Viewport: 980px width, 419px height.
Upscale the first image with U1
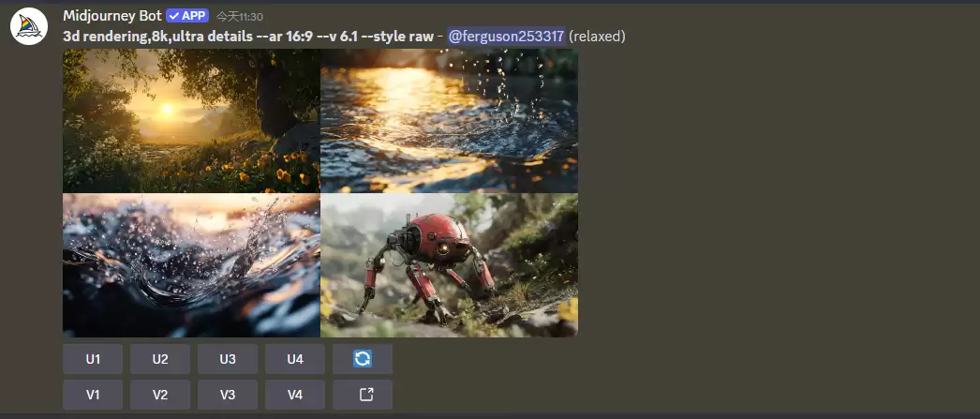point(93,359)
